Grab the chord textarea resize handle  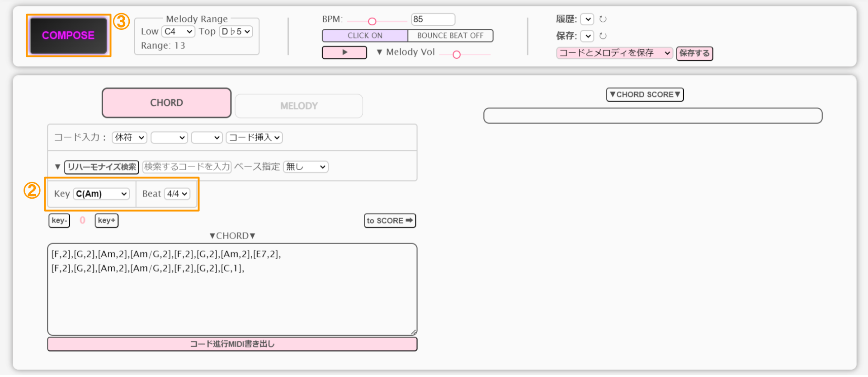(x=414, y=332)
